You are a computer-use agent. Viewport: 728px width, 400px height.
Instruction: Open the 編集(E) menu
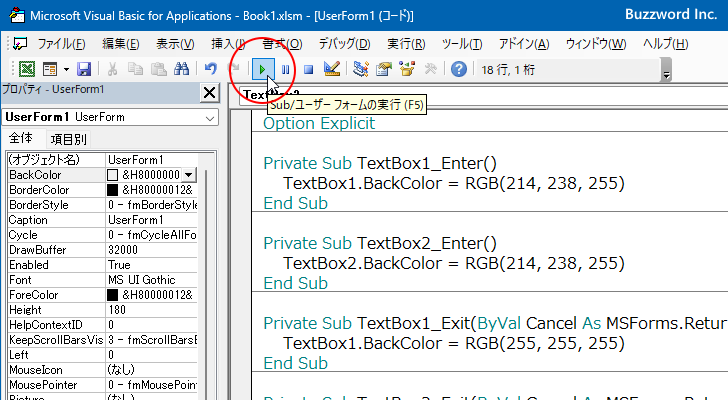pos(121,44)
